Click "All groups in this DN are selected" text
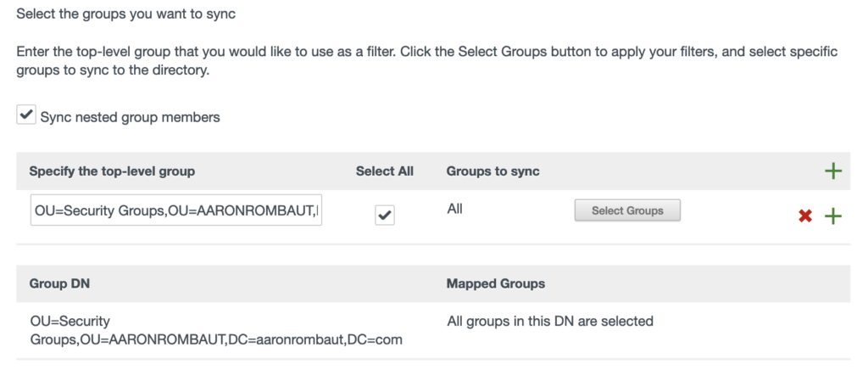The width and height of the screenshot is (868, 392). coord(549,322)
